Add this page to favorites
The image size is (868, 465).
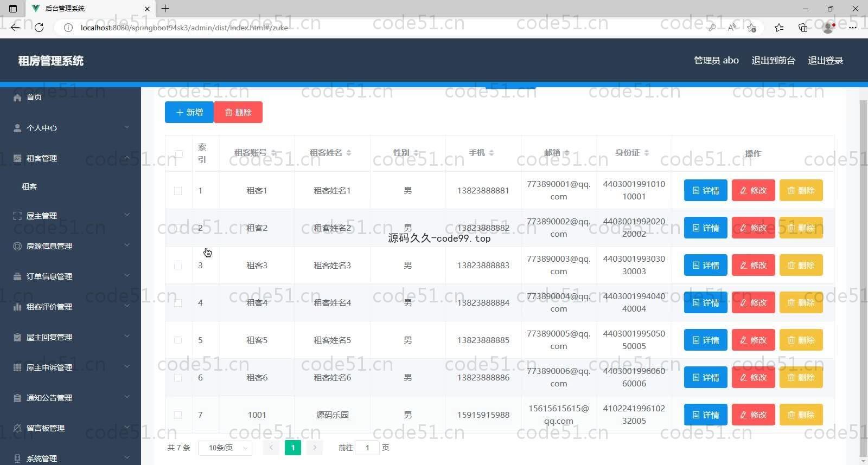coord(751,28)
